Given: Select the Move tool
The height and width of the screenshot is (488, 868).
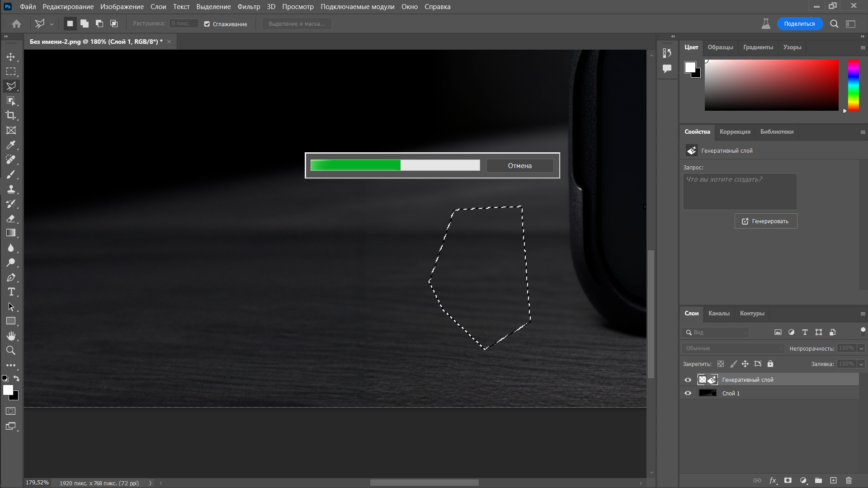Looking at the screenshot, I should pos(11,56).
